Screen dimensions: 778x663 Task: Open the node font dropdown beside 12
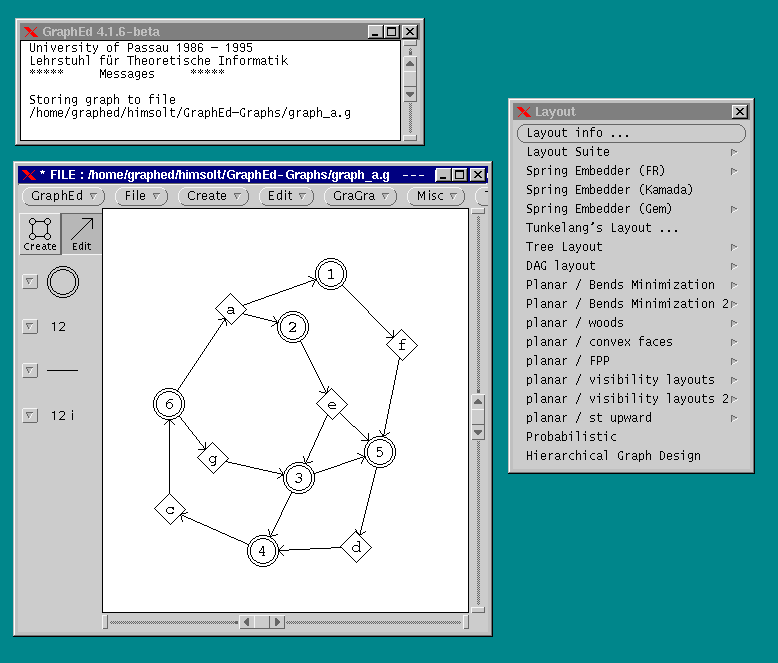coord(30,326)
